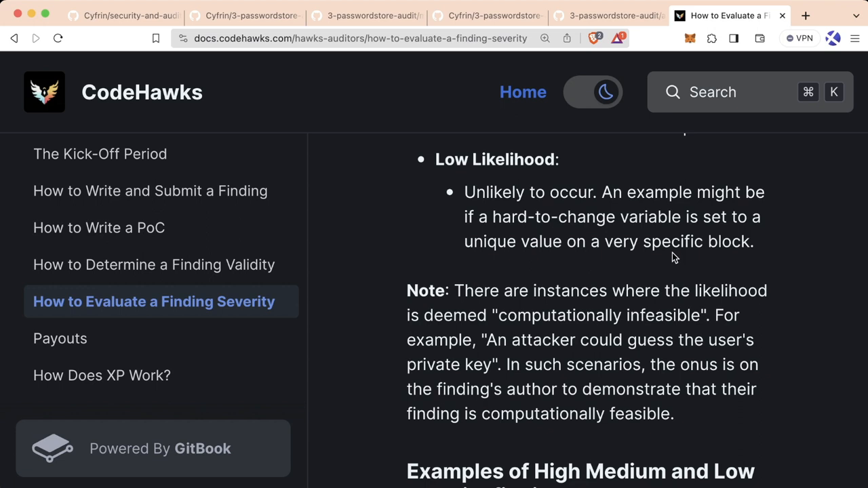Toggle the share icon in address bar
Screen dimensions: 868x488
click(x=566, y=38)
